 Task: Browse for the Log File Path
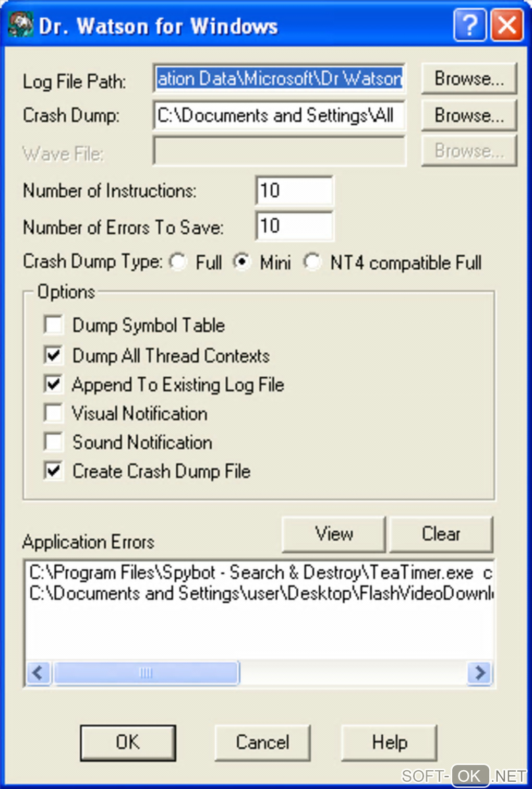tap(469, 78)
